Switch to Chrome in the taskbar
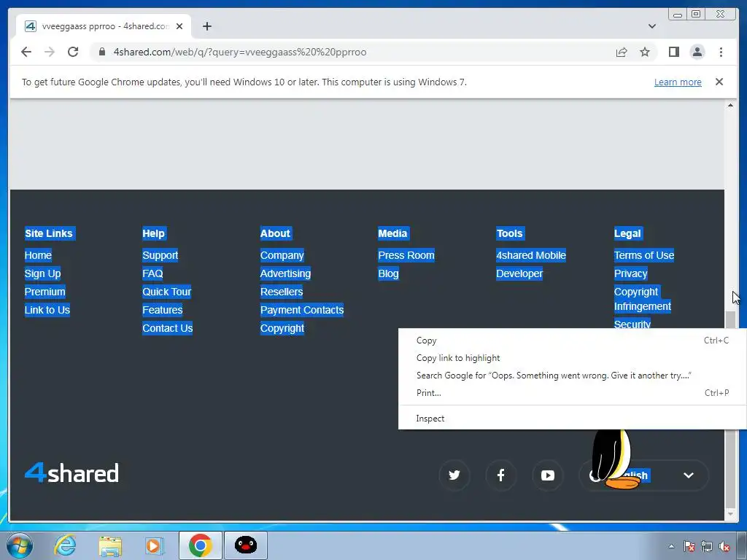Viewport: 747px width, 560px height. [200, 545]
